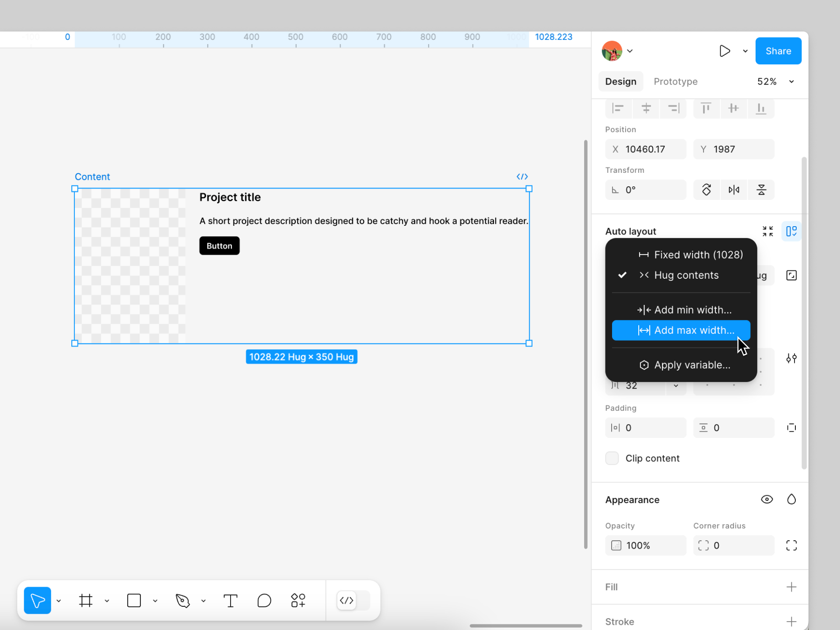840x630 pixels.
Task: Select the Pen tool
Action: tap(182, 601)
